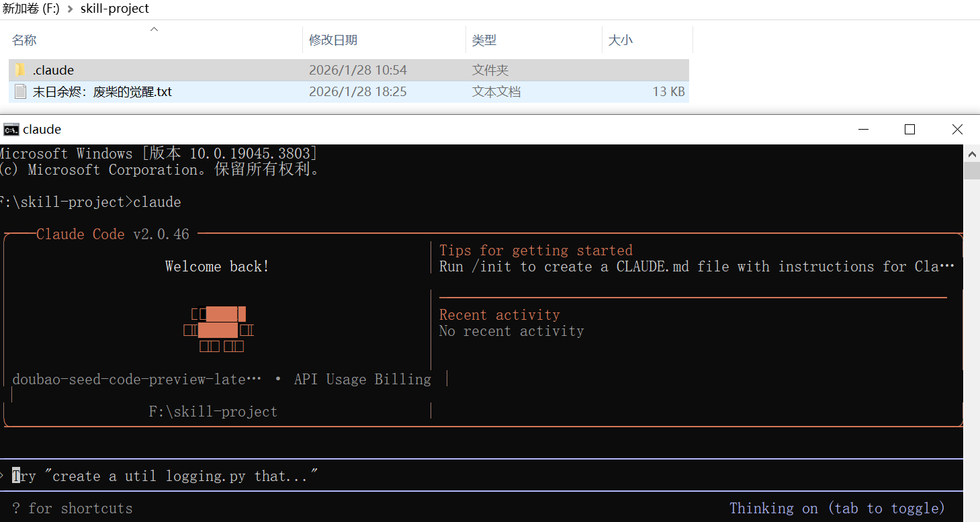Click the 'F:\skill-project>claude' command line
Screen dimensions: 980x522
[91, 202]
